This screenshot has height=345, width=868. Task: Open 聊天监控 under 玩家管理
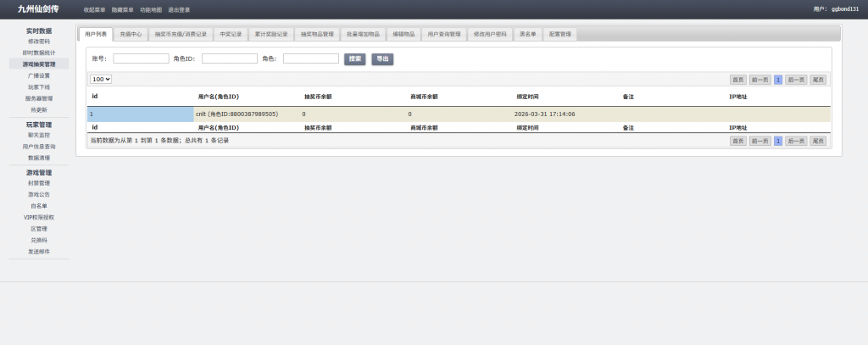[39, 135]
